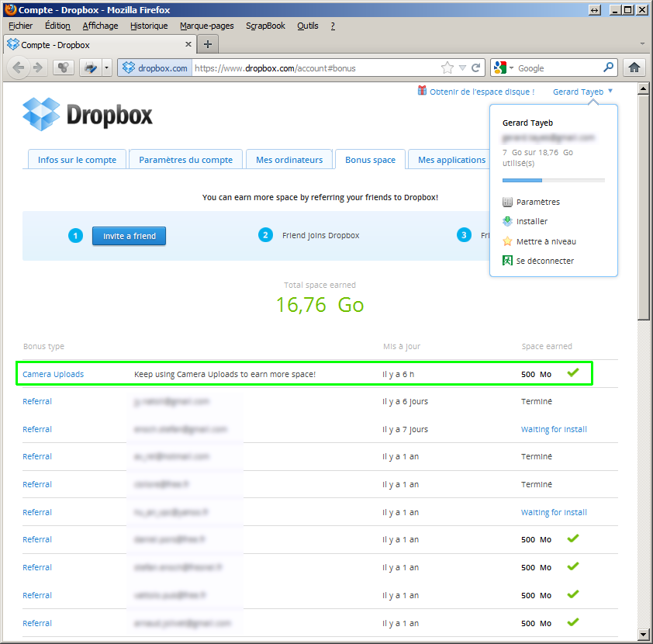
Task: Click the Installer download icon
Action: 507,221
